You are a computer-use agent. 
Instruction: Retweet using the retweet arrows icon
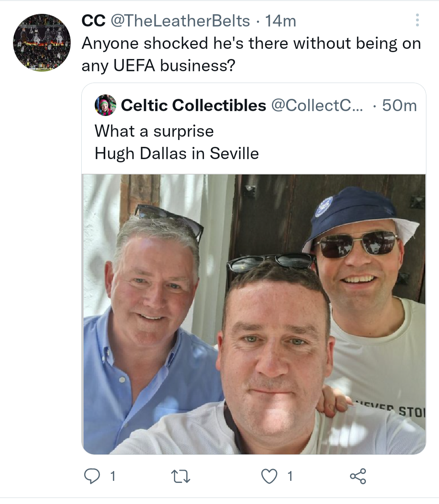(181, 476)
